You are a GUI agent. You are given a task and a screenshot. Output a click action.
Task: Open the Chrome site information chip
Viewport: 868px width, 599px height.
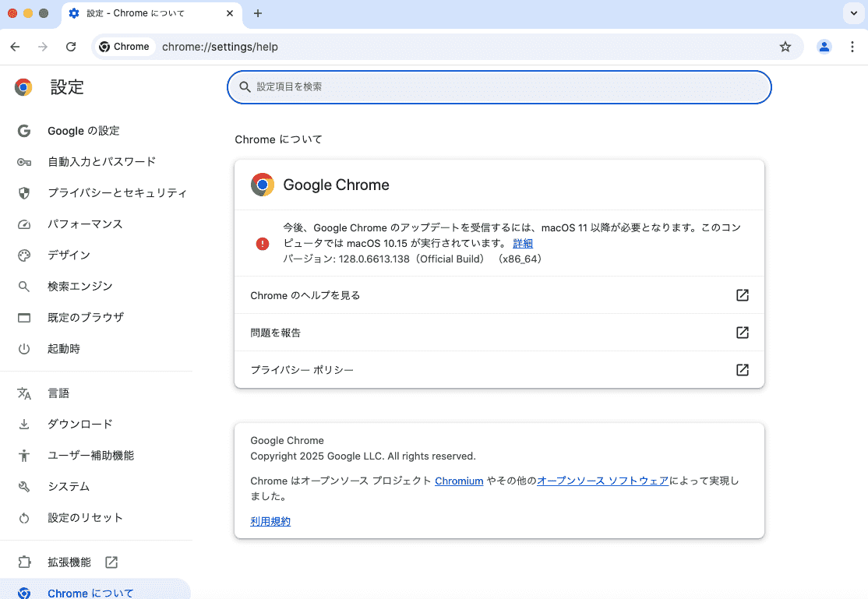pos(124,47)
